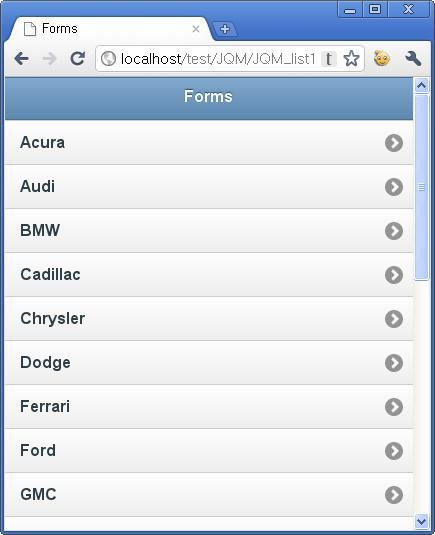Screen dimensions: 435x535
Task: Click the scrollbar down arrow
Action: [x=421, y=521]
